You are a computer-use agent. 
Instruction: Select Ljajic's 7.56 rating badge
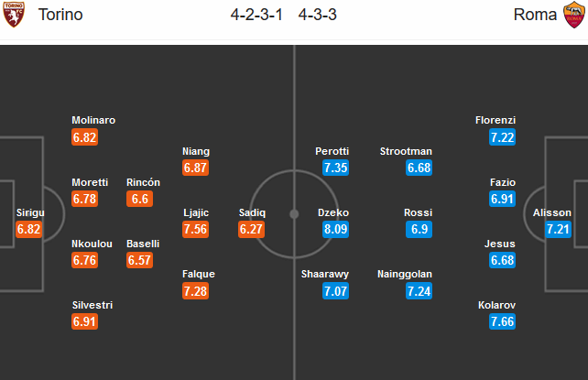[195, 229]
